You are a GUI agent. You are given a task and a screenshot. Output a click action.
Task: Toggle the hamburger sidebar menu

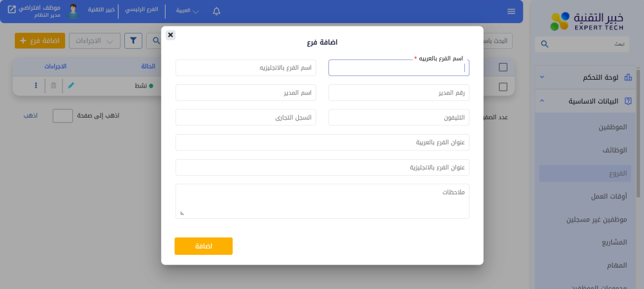pyautogui.click(x=511, y=11)
